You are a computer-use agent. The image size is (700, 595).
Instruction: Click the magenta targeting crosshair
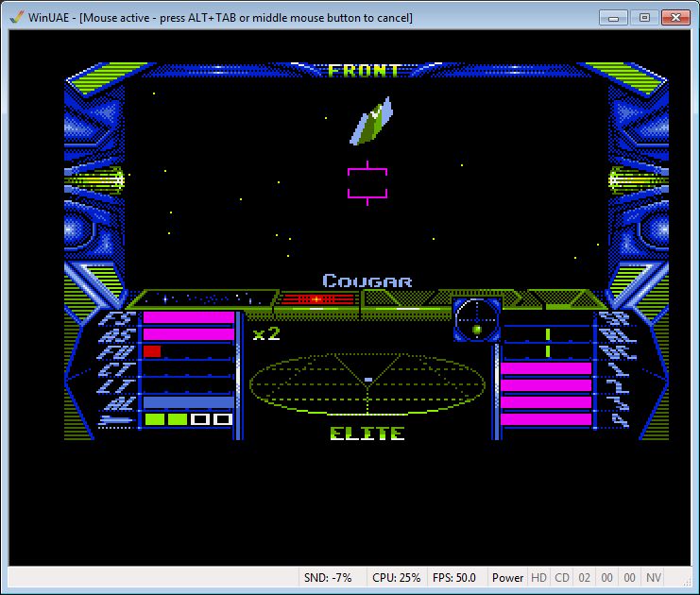[x=367, y=183]
